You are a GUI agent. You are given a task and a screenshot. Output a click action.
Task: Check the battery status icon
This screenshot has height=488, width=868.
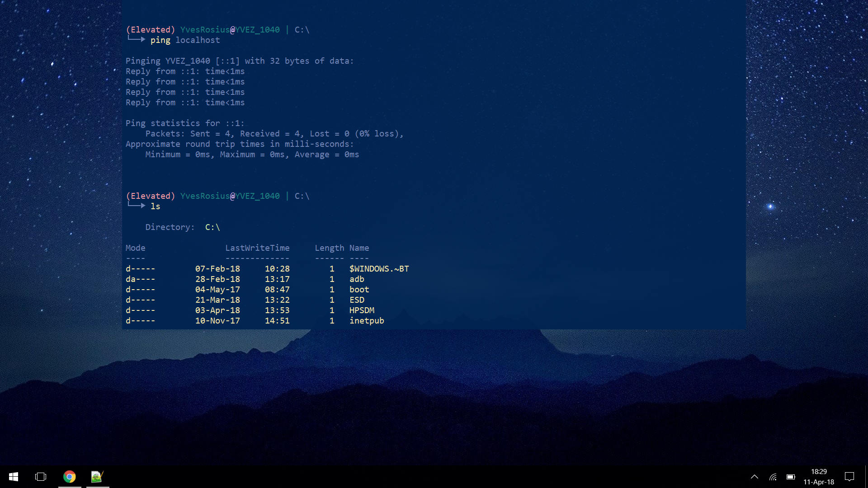point(791,477)
